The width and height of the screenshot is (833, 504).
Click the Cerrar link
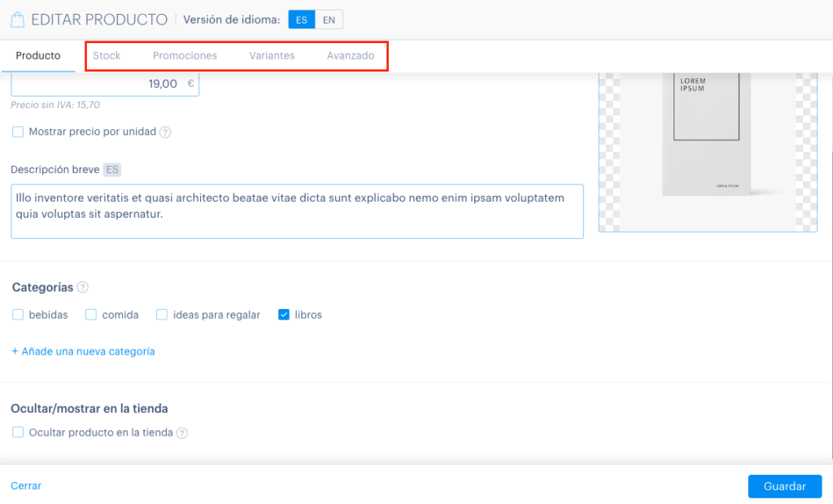click(26, 486)
